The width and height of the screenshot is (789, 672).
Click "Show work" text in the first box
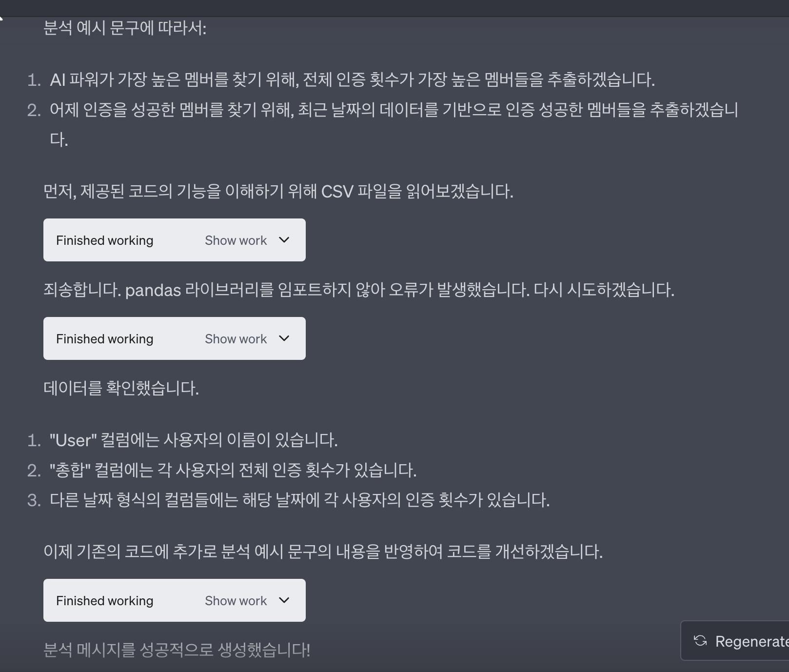[x=236, y=240]
